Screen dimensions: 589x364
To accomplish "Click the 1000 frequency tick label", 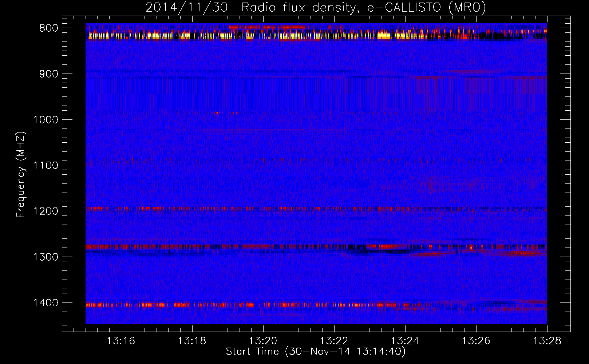I will pyautogui.click(x=46, y=120).
